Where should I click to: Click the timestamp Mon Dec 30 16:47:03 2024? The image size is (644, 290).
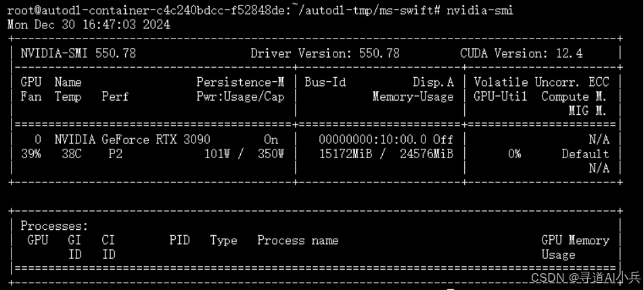(89, 24)
